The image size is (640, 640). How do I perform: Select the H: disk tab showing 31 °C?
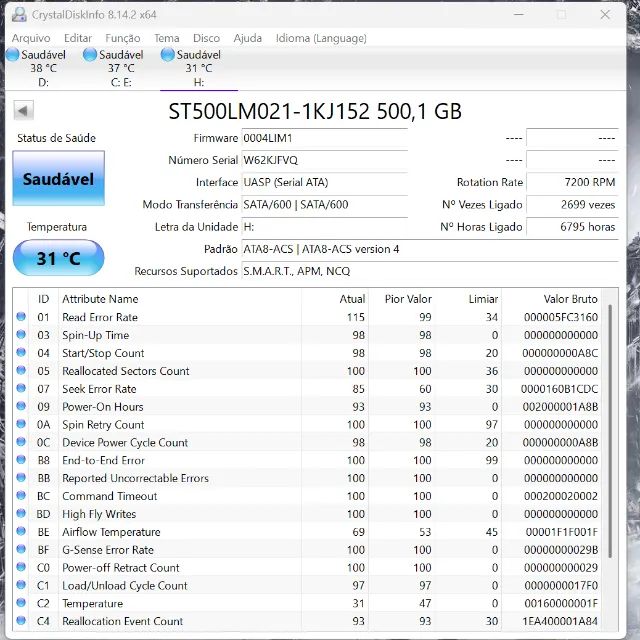(x=199, y=68)
